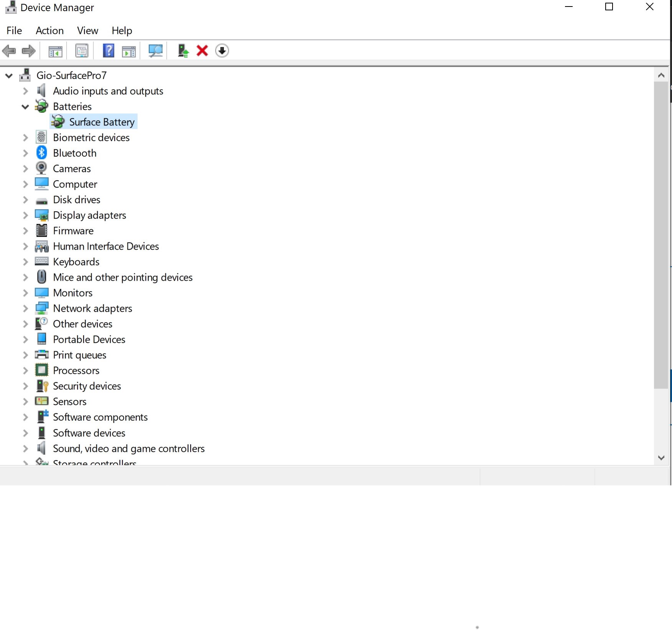Viewport: 672px width, 630px height.
Task: Select the Surface Battery label
Action: 102,122
